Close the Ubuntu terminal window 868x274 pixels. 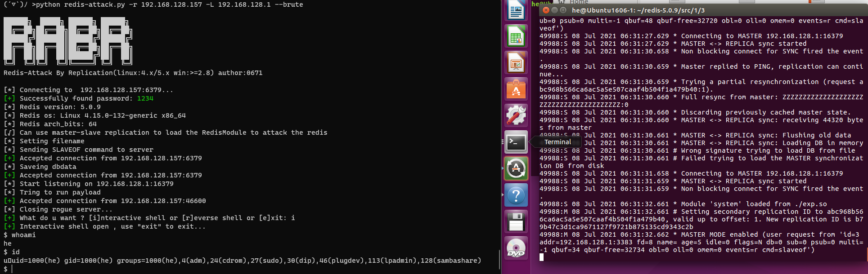[546, 10]
